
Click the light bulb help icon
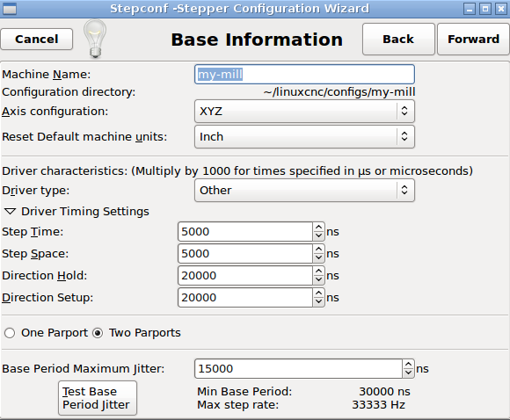pos(95,39)
